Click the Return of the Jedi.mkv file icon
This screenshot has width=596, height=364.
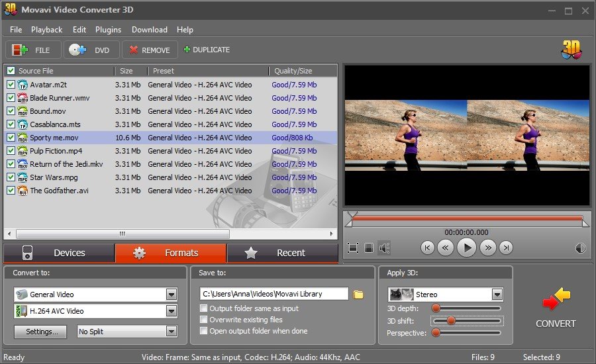point(23,164)
